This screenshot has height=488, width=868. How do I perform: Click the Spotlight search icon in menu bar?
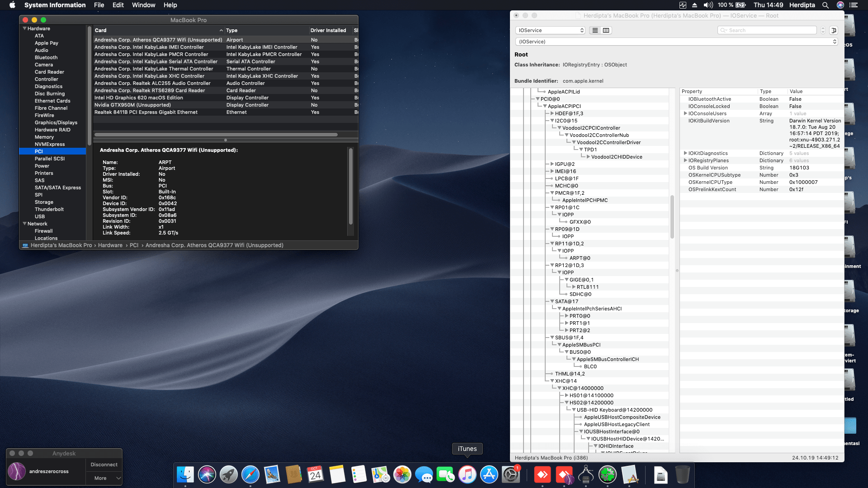(x=826, y=5)
